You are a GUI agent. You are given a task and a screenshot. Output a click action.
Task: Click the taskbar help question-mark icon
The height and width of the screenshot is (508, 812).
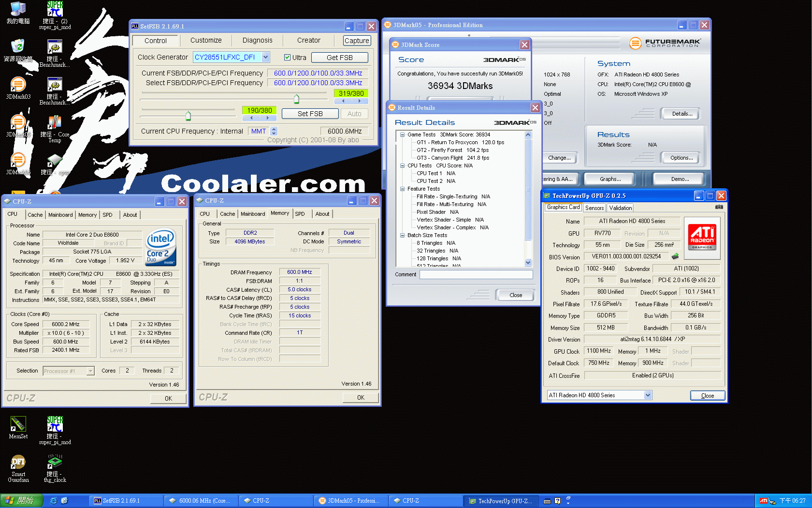click(557, 501)
